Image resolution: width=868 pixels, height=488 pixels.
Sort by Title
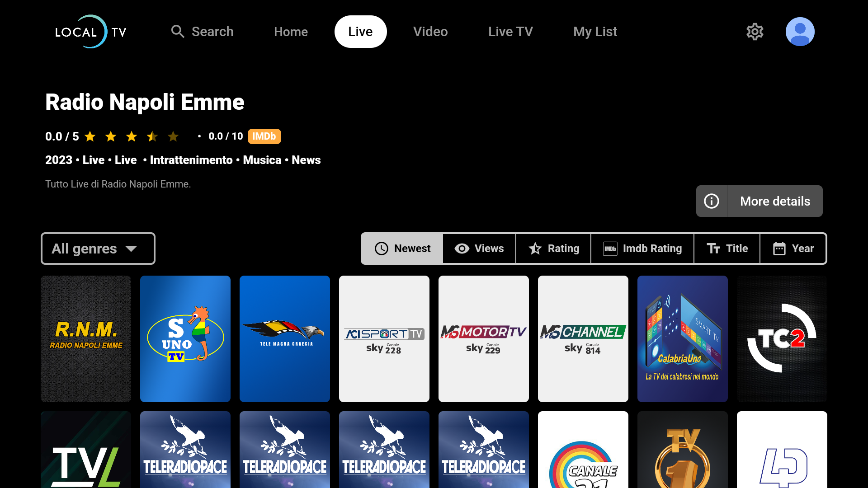pos(727,249)
